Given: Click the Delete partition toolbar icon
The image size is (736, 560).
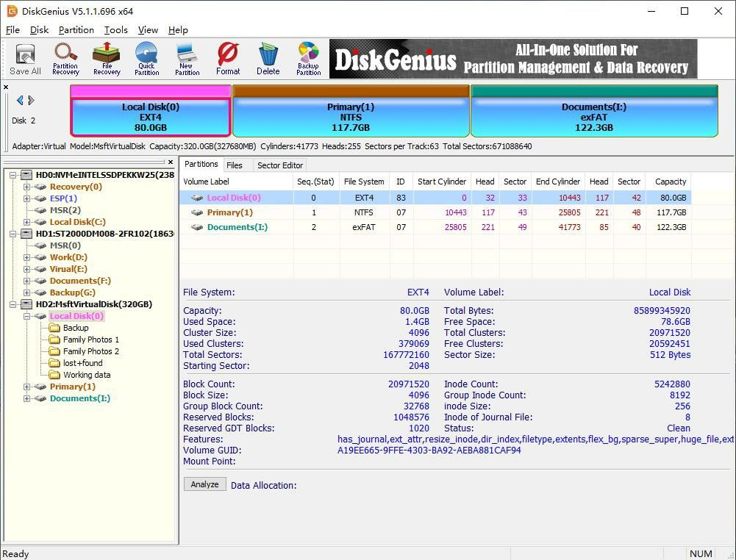Looking at the screenshot, I should (268, 59).
